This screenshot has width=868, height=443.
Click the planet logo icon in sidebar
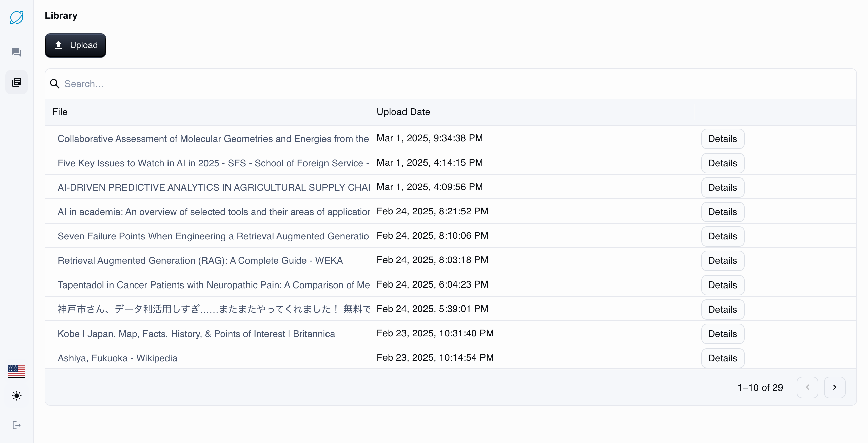[x=16, y=17]
